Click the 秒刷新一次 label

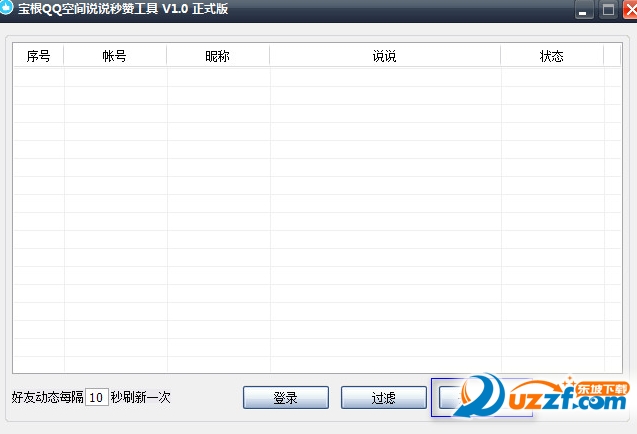tap(141, 397)
